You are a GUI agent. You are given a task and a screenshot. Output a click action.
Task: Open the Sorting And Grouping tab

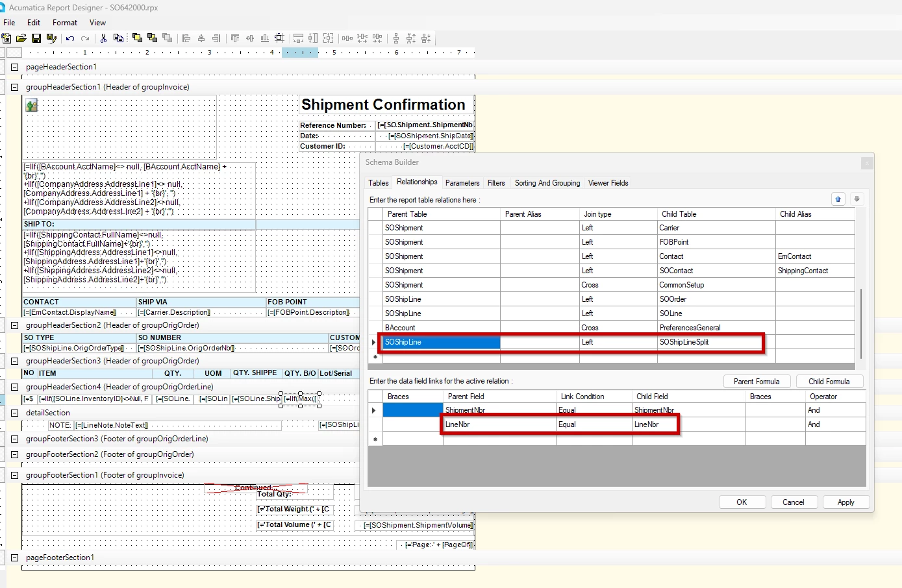coord(547,183)
